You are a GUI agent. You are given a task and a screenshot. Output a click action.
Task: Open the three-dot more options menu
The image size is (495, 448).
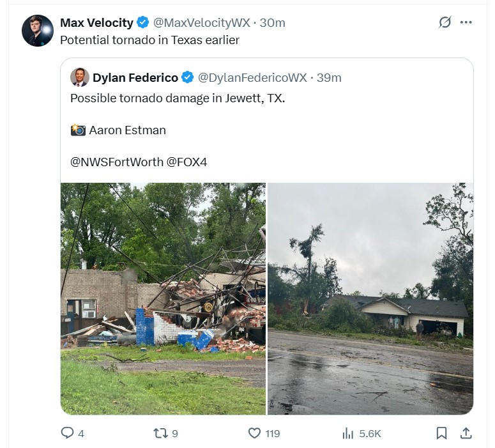pyautogui.click(x=466, y=22)
